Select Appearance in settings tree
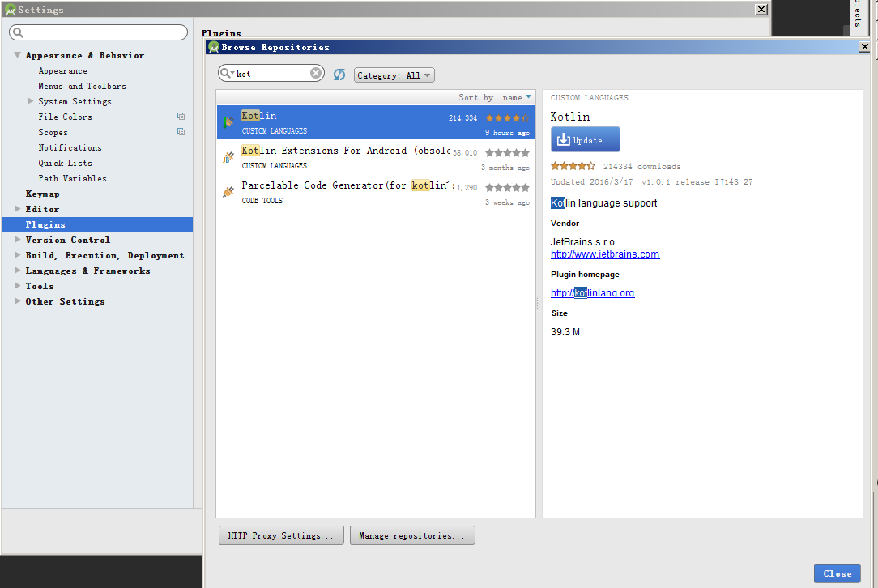The image size is (878, 588). point(62,70)
